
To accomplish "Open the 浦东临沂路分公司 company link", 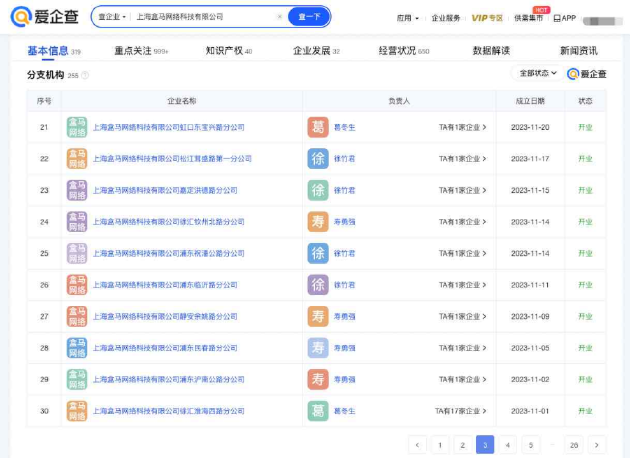I will coord(165,285).
